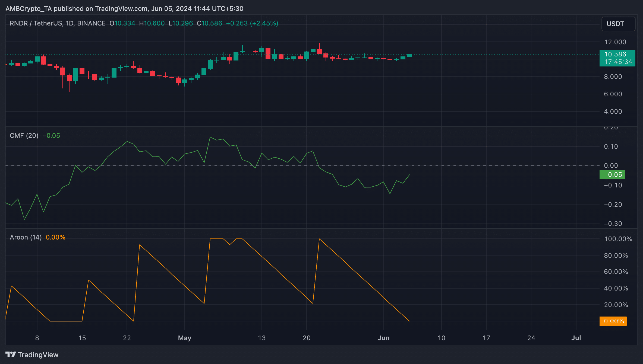
Task: Click the O10.334 open value
Action: coord(122,23)
